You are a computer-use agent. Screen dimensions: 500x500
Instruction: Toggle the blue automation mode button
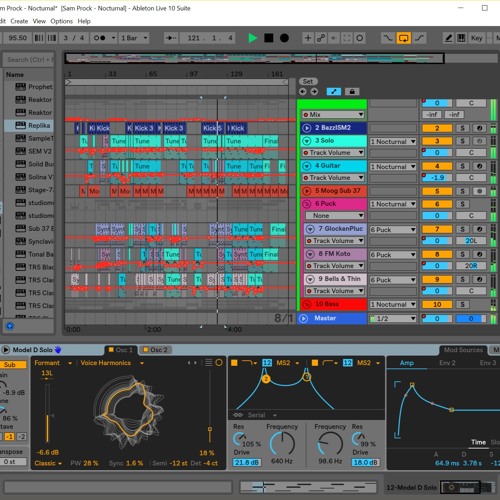pyautogui.click(x=334, y=91)
